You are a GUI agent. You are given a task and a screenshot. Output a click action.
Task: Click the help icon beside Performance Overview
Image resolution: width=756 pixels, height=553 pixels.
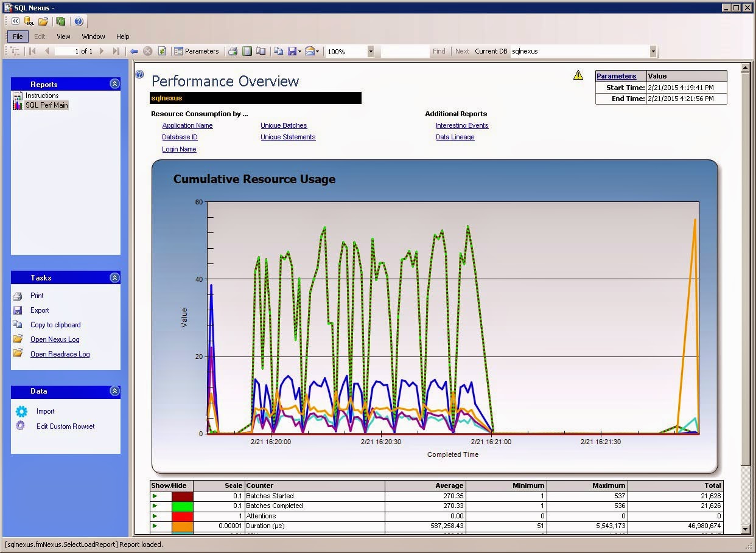(139, 74)
